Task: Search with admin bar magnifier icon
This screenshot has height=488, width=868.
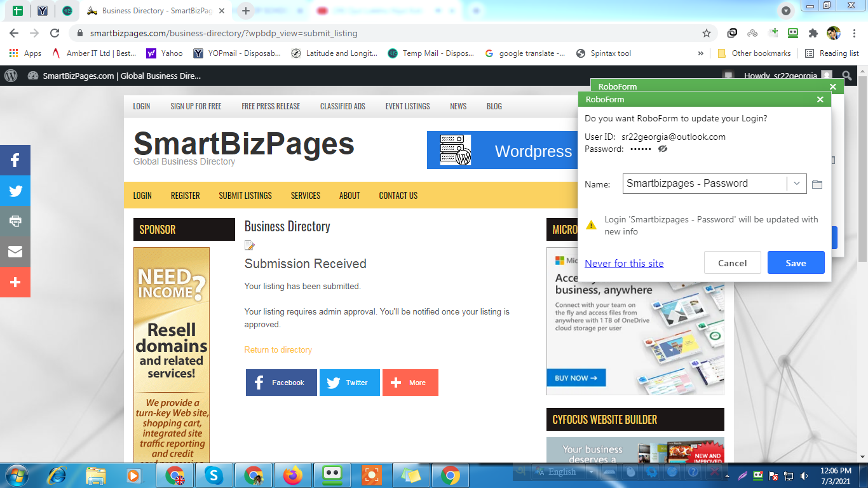Action: pos(847,76)
